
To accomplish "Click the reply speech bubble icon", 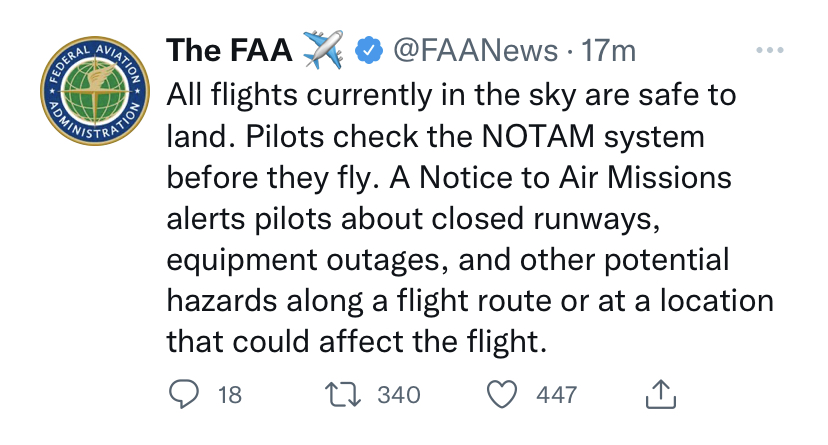I will click(182, 395).
